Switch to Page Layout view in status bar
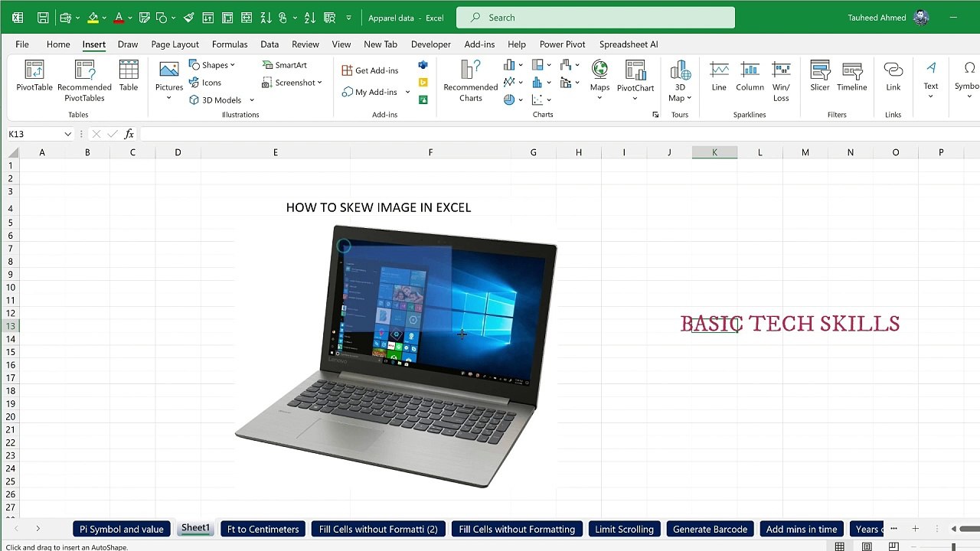980x551 pixels. click(x=867, y=546)
